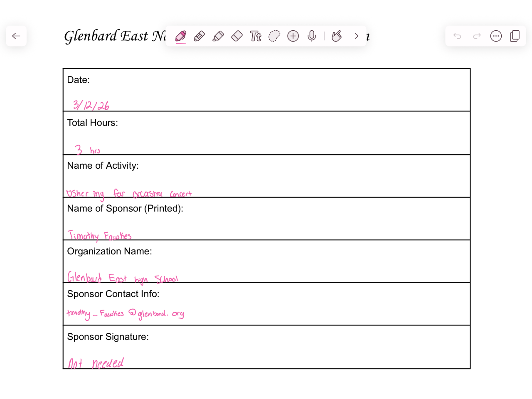Click the Glenbard East note title
Image resolution: width=532 pixels, height=399 pixels.
click(115, 36)
